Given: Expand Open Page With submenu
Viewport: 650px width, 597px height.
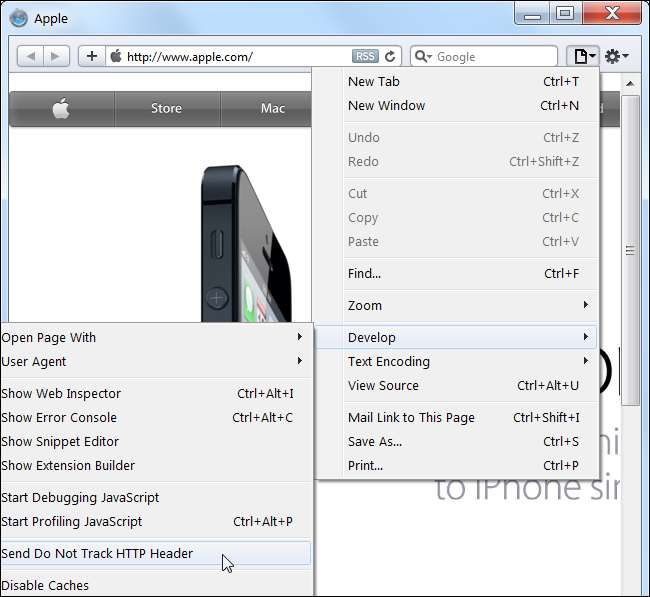Looking at the screenshot, I should 155,337.
